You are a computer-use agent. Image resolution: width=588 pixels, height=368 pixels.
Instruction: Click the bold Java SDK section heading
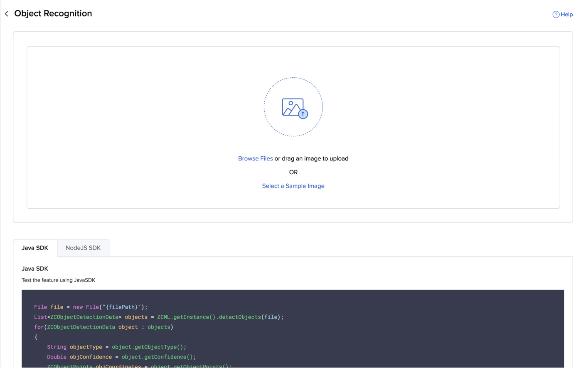35,269
